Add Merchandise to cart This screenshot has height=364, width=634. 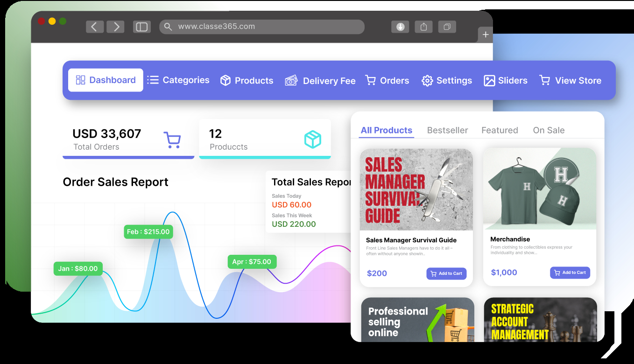[570, 273]
